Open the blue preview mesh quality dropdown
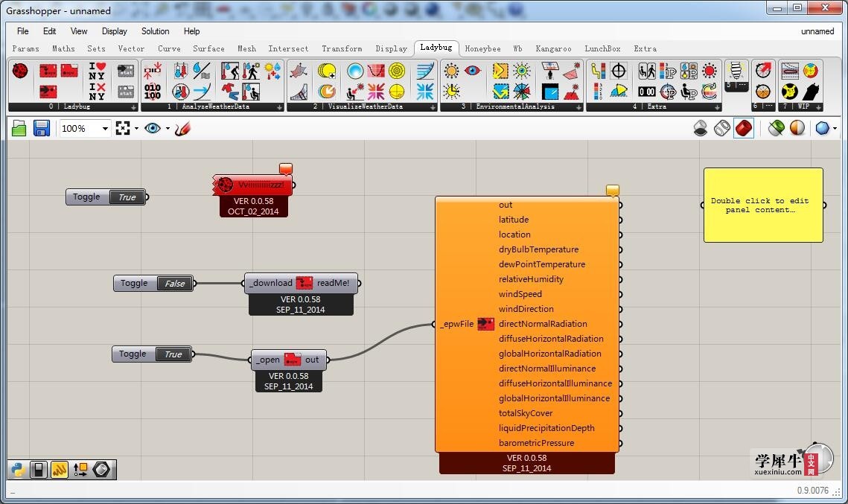This screenshot has height=504, width=848. (835, 129)
